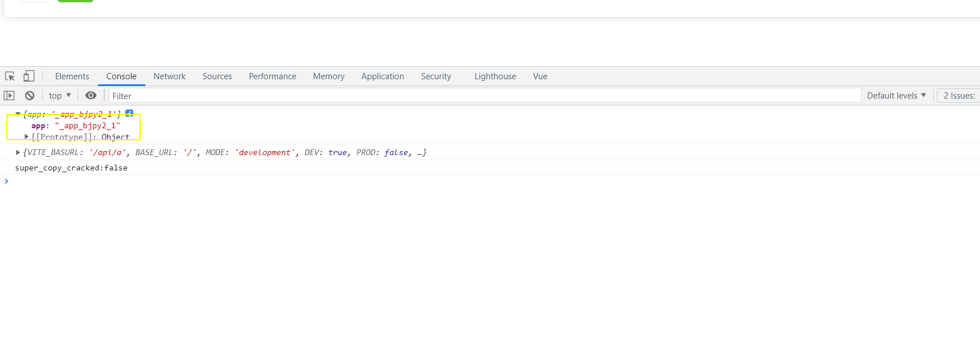
Task: Open the Sources tab
Action: click(217, 76)
